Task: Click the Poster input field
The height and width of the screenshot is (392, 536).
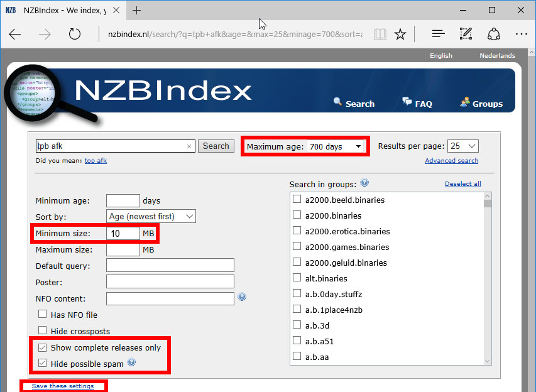Action: (170, 281)
